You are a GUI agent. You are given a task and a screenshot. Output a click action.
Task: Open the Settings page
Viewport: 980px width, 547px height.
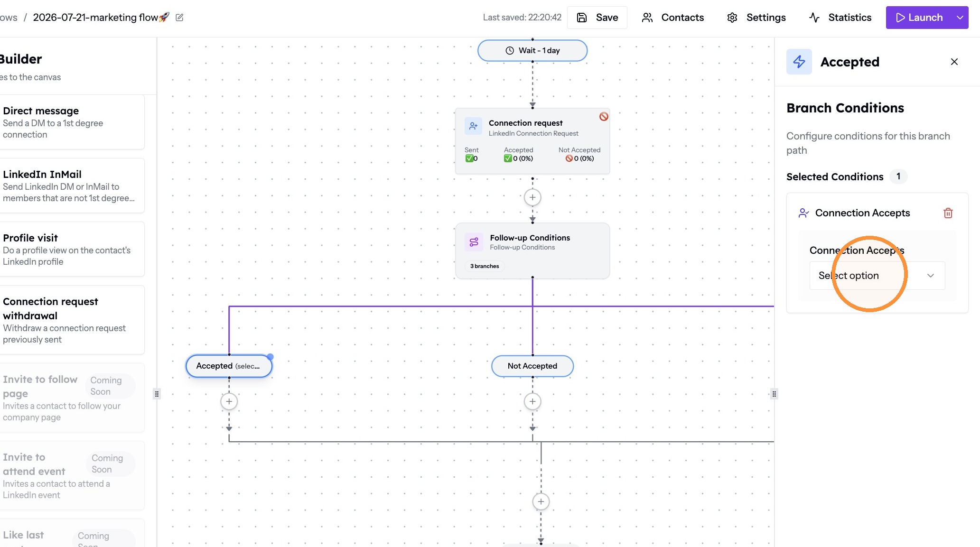coord(756,18)
